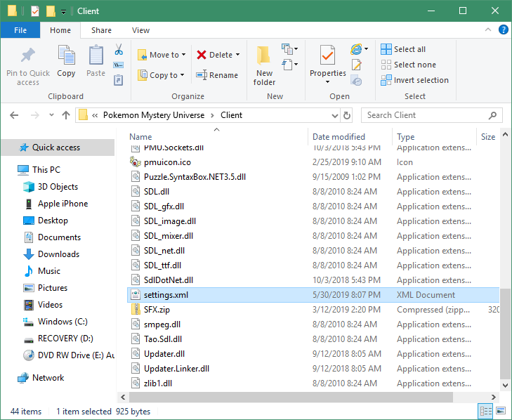This screenshot has height=420, width=512.
Task: Open the File menu tab
Action: 20,30
